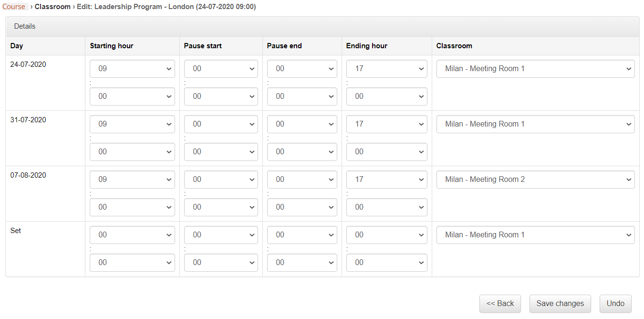Select the Details tab
Screen dimensions: 644x319
point(24,26)
